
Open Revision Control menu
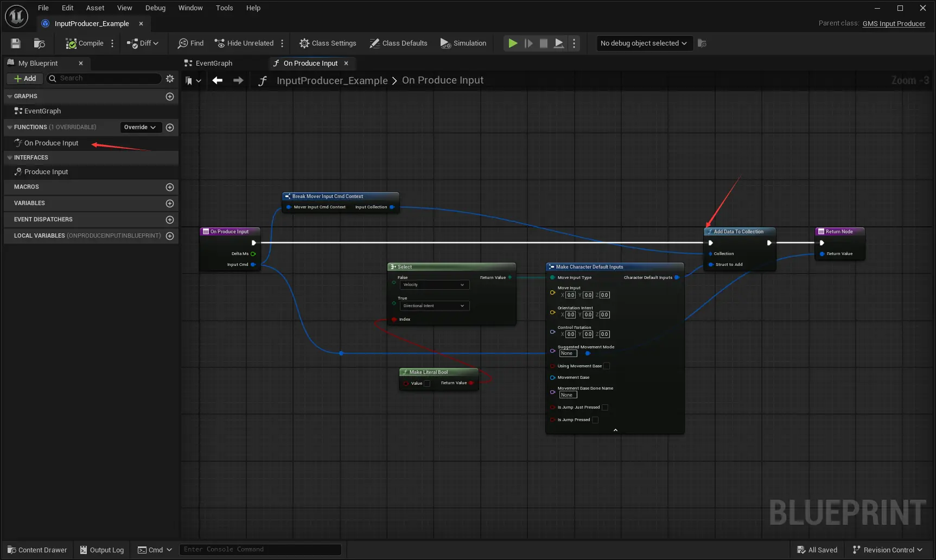(888, 550)
